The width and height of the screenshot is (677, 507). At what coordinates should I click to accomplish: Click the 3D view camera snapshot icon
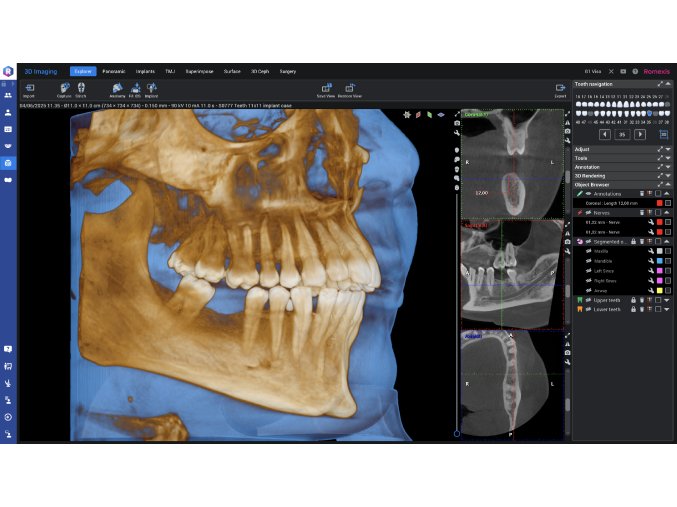coord(457,124)
